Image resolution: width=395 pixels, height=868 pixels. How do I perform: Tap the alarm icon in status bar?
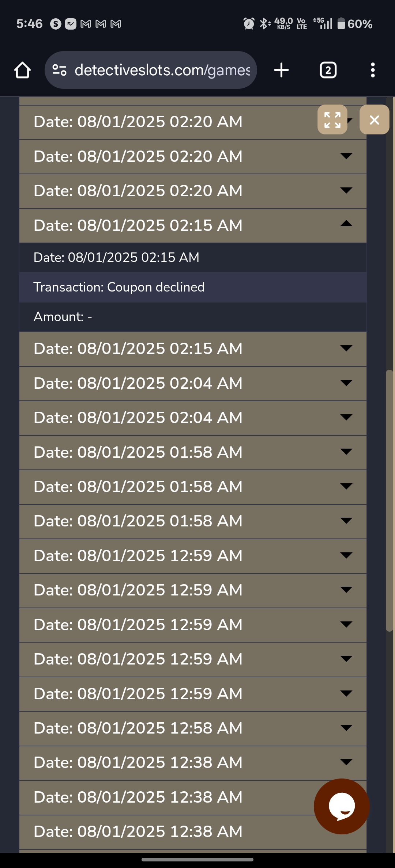pyautogui.click(x=249, y=24)
